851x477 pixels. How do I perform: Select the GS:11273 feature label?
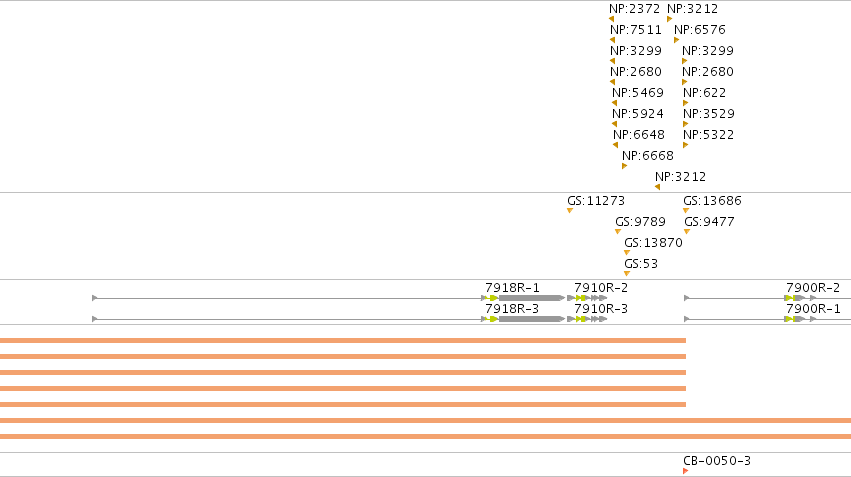[596, 201]
